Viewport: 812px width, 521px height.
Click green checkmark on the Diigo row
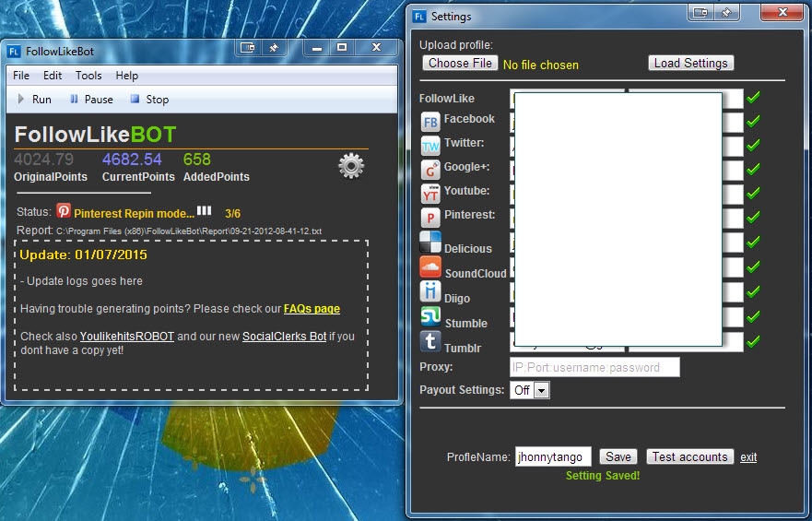pos(754,291)
